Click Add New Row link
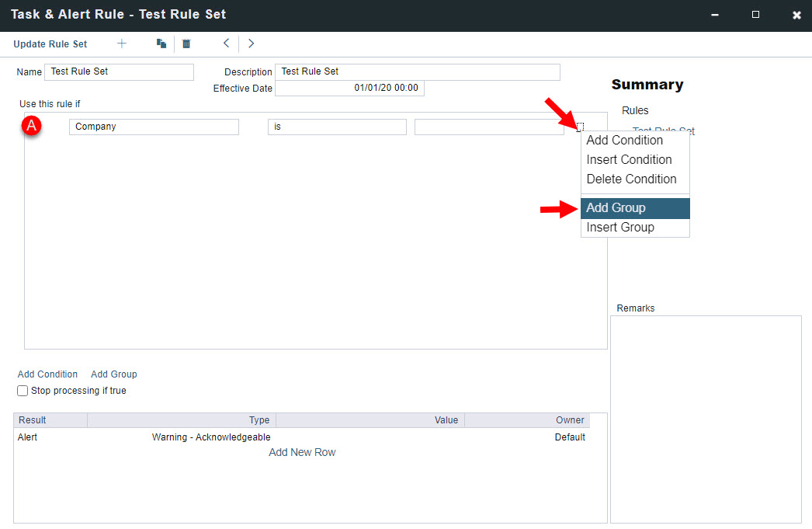The height and width of the screenshot is (529, 812). [x=302, y=452]
